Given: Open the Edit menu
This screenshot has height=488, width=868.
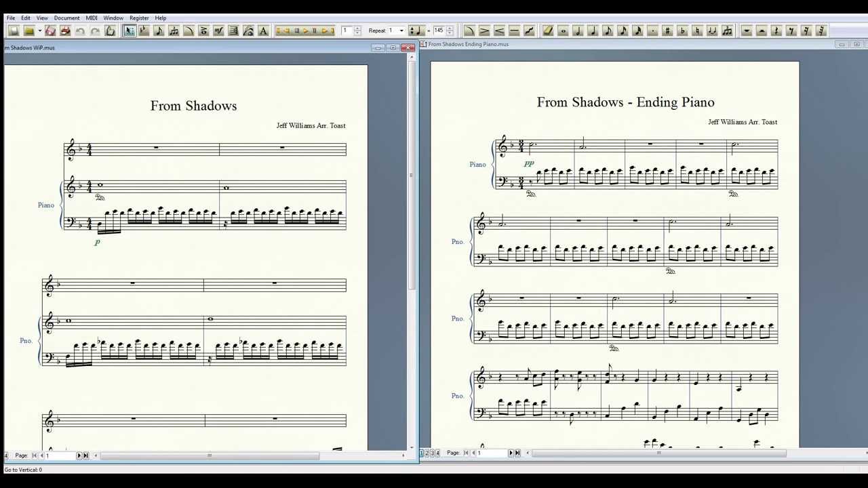Looking at the screenshot, I should [x=26, y=18].
